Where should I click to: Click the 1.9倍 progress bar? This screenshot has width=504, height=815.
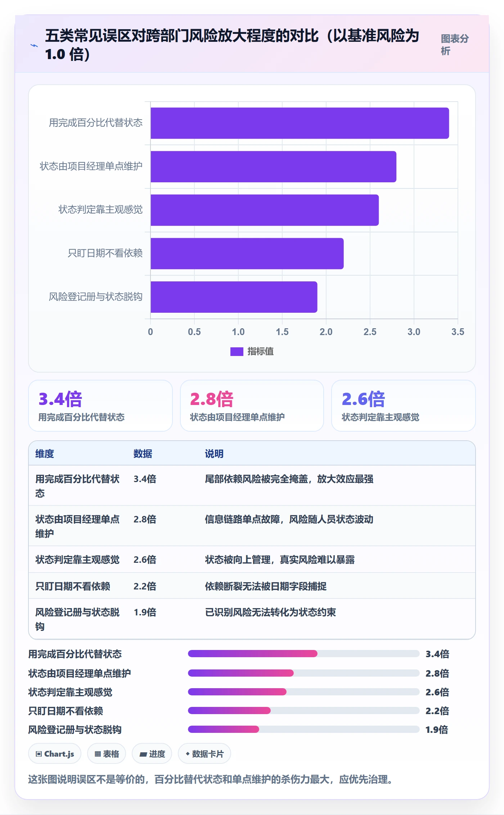point(303,729)
